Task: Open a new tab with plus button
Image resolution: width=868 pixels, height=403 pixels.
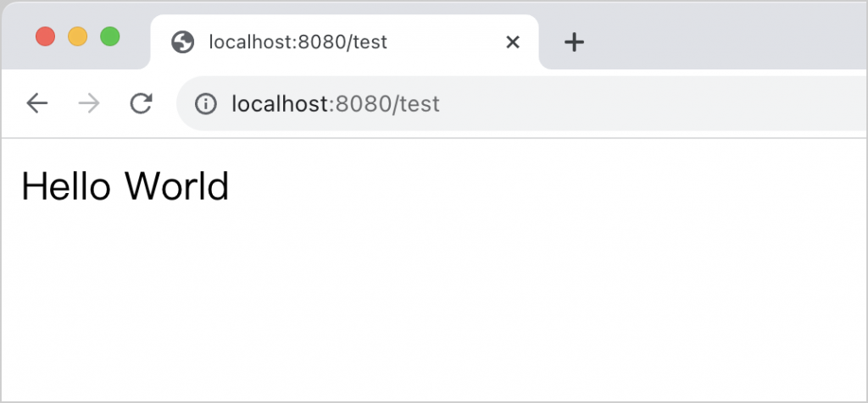Action: click(575, 41)
